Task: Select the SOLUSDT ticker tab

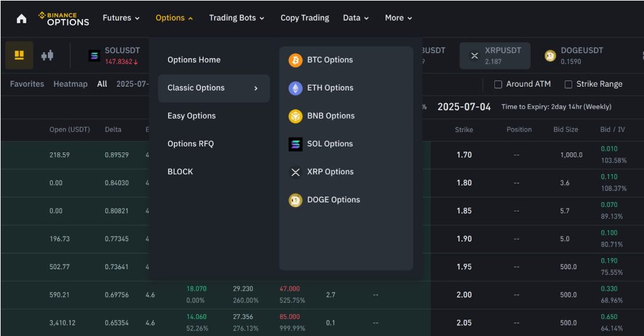Action: tap(114, 55)
